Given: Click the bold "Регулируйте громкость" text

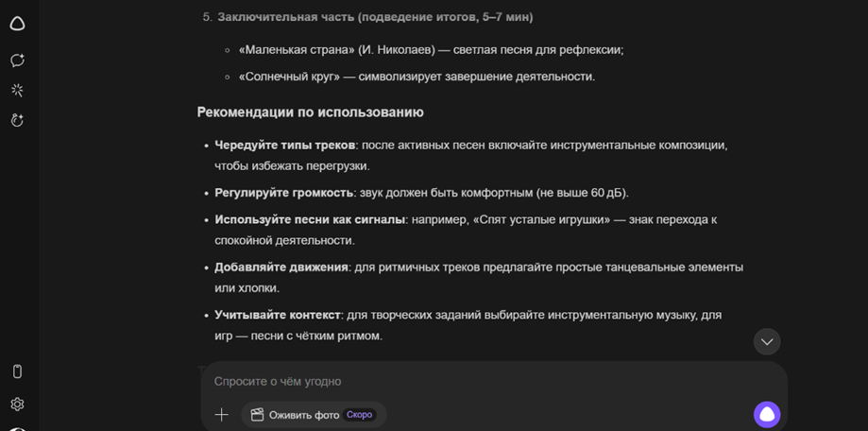Looking at the screenshot, I should (x=283, y=193).
